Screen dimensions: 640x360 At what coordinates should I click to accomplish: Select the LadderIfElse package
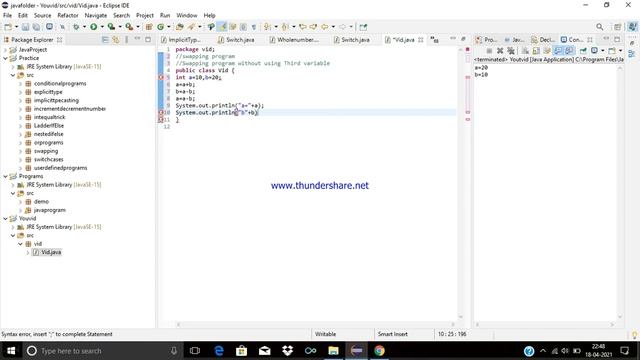49,126
